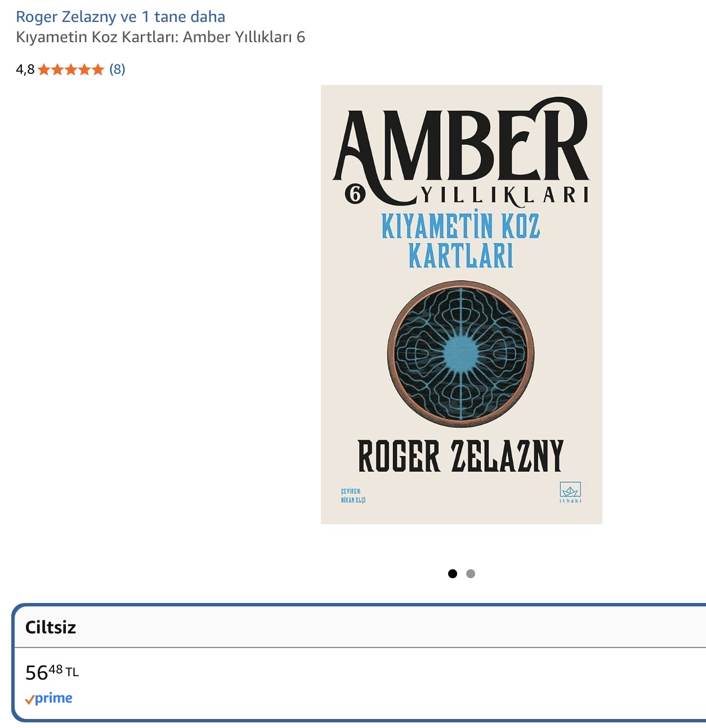Click the circled number 6 badge on the cover
The height and width of the screenshot is (728, 706).
355,194
